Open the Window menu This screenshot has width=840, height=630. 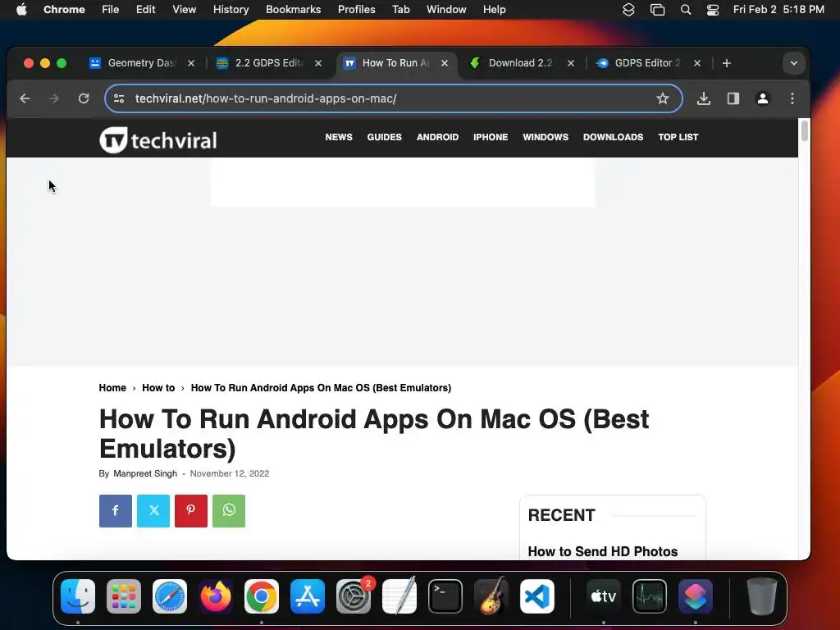coord(446,9)
